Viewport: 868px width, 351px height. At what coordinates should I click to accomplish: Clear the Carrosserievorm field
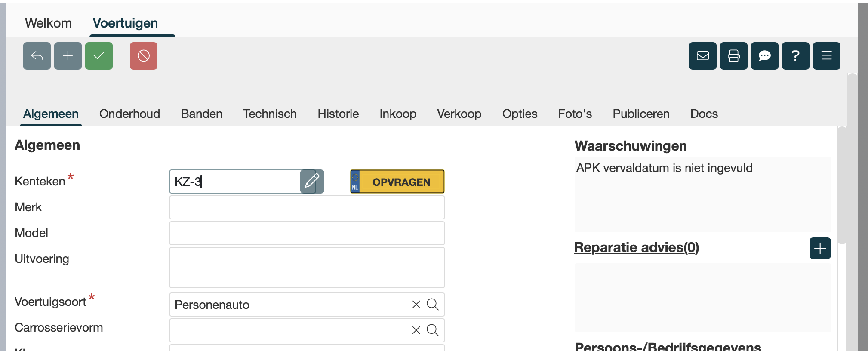coord(416,330)
